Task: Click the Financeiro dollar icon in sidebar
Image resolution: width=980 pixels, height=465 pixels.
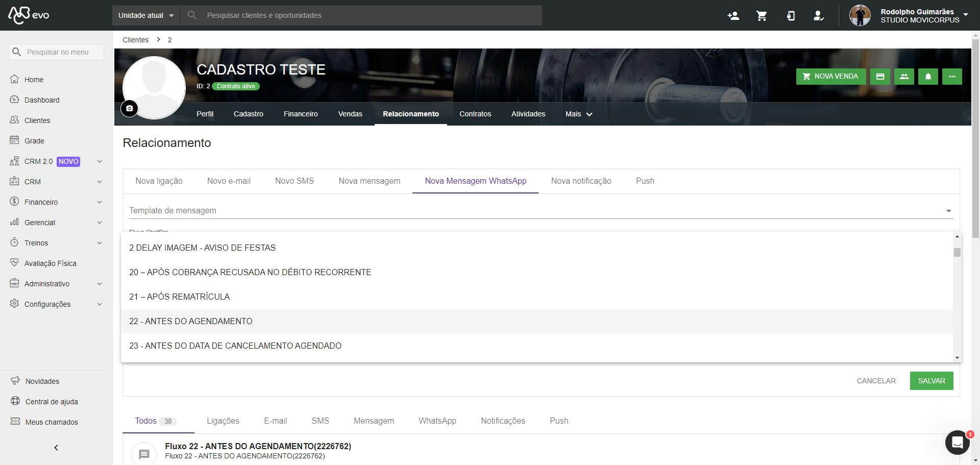Action: pos(14,202)
